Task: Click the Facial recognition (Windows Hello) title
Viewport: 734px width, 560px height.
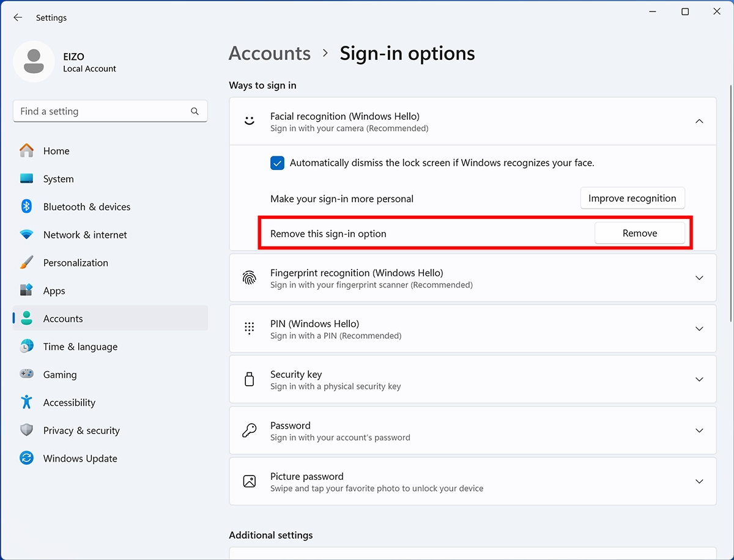Action: [345, 116]
